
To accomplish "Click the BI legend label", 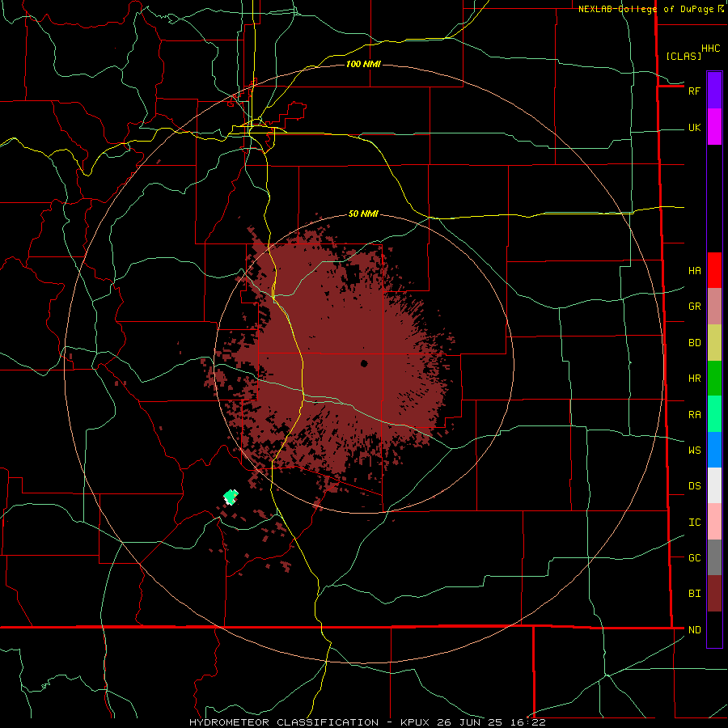I will click(695, 594).
